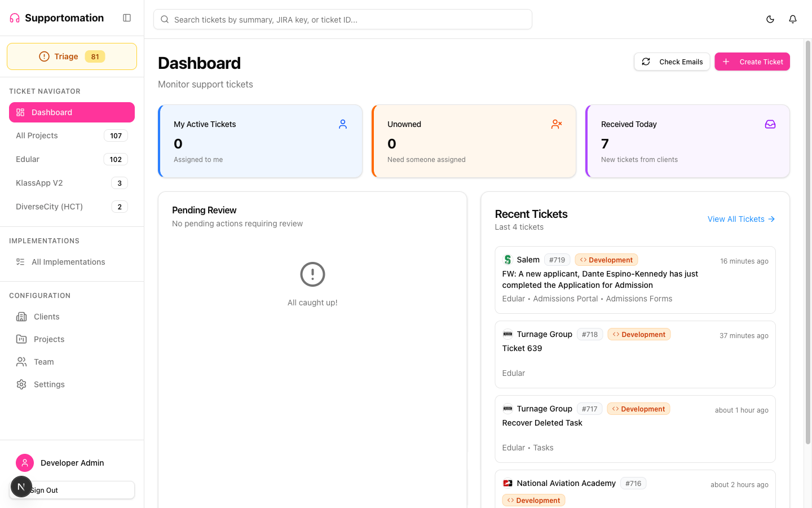Select the Team icon in the sidebar
812x508 pixels.
(21, 361)
